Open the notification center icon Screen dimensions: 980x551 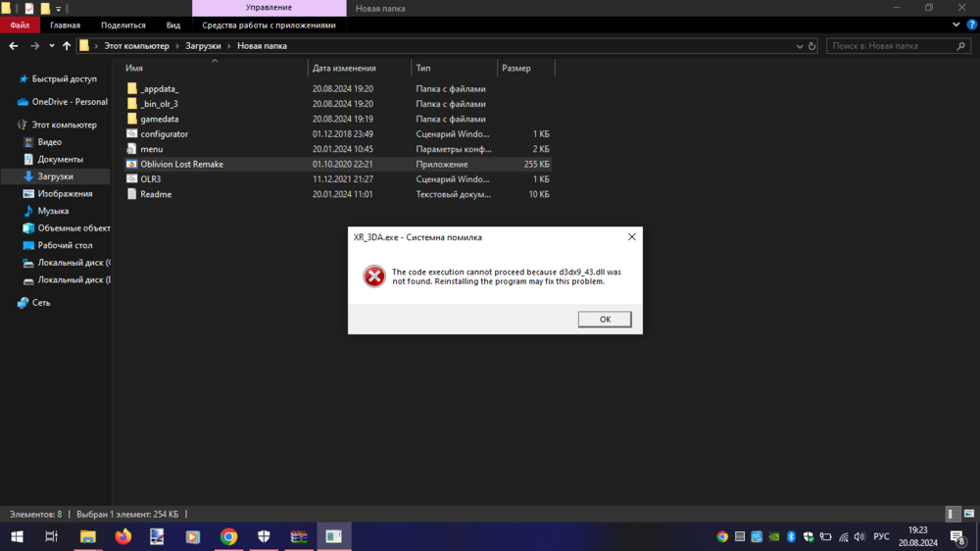pyautogui.click(x=958, y=536)
